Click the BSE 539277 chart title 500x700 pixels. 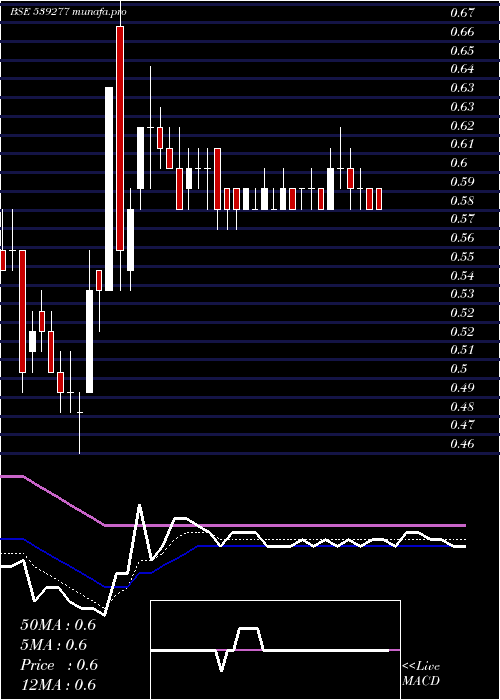click(68, 12)
